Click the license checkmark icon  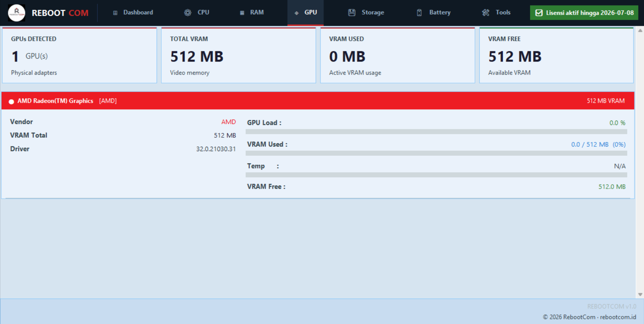pyautogui.click(x=539, y=13)
